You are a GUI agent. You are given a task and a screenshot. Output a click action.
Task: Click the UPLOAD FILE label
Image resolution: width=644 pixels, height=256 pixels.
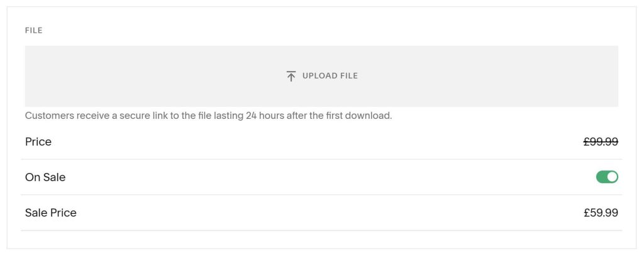(330, 76)
